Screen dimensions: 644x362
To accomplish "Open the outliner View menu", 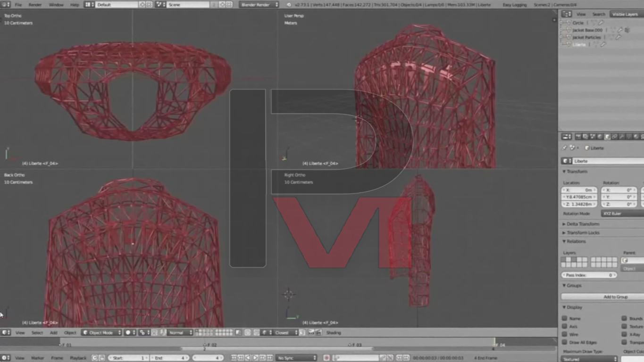I will tap(581, 14).
